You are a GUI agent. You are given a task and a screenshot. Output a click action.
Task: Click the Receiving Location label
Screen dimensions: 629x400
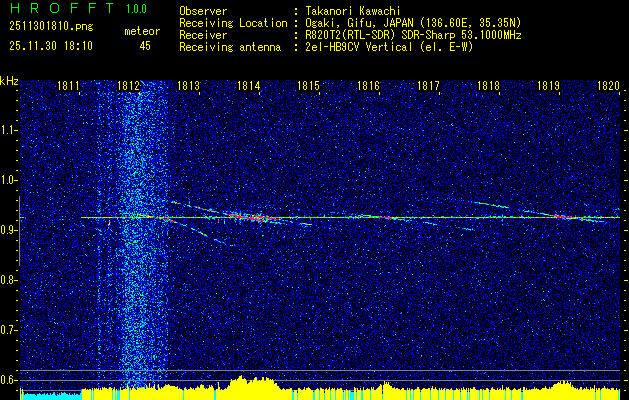point(233,23)
